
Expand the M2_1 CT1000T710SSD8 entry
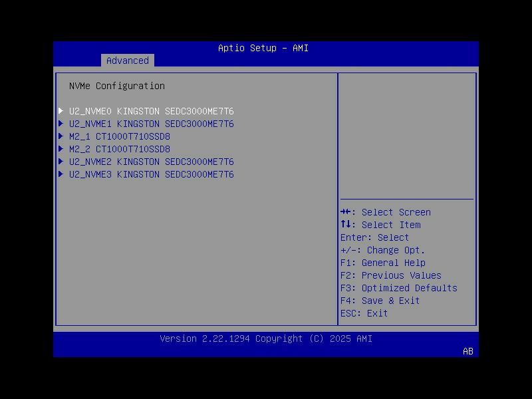(x=120, y=136)
